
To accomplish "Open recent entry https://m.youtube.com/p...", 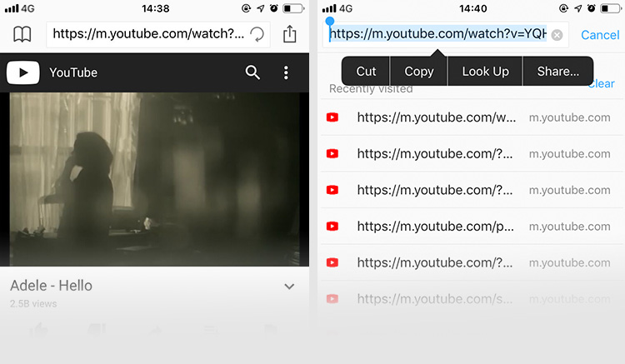I will pos(472,227).
